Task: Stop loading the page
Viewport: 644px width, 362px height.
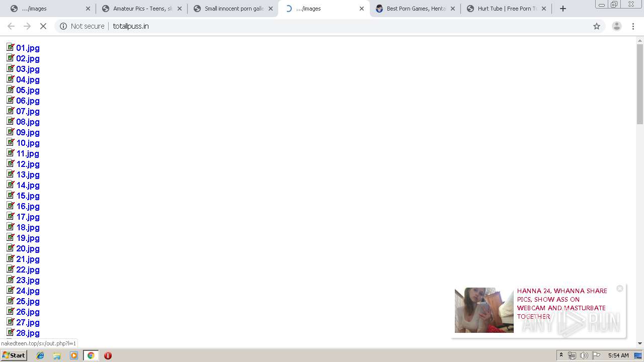Action: [43, 26]
